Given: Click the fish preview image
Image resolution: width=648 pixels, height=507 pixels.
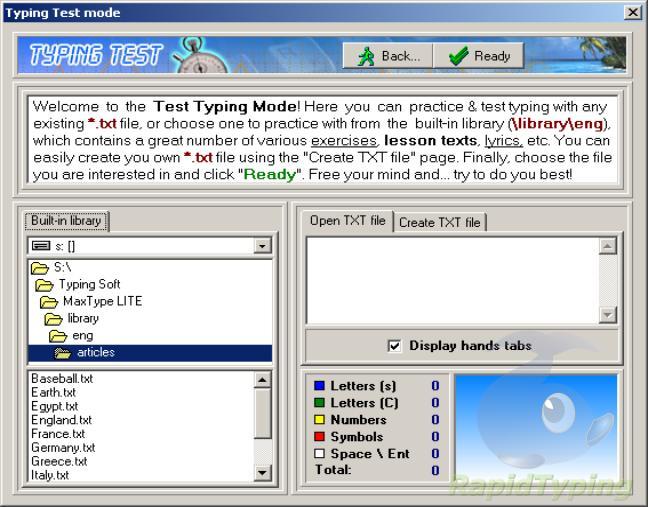Looking at the screenshot, I should pos(536,428).
